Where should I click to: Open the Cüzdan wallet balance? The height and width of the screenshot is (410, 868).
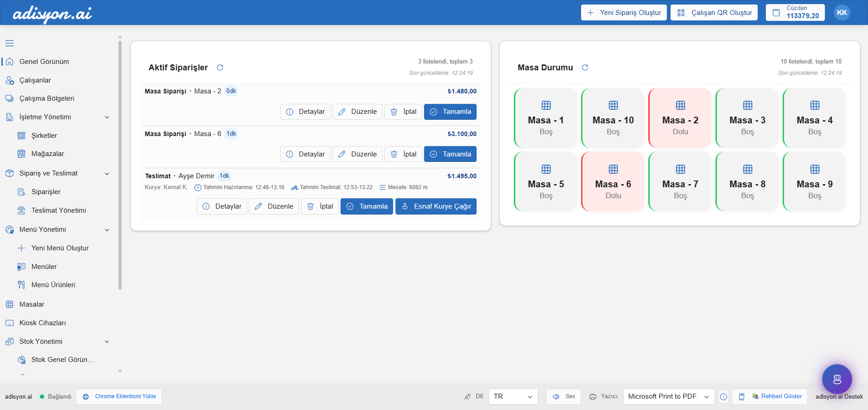(795, 13)
